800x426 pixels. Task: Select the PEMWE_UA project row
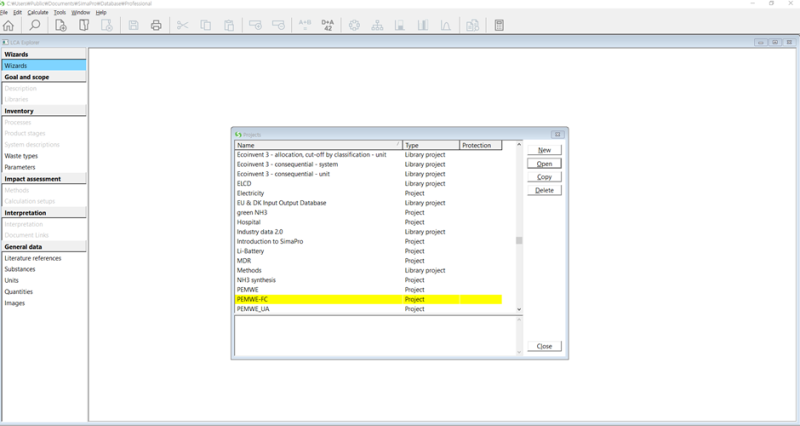368,309
